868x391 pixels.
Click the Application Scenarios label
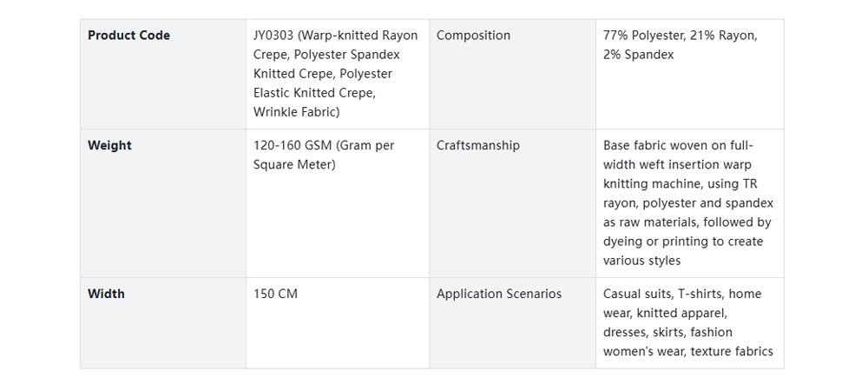(x=498, y=295)
